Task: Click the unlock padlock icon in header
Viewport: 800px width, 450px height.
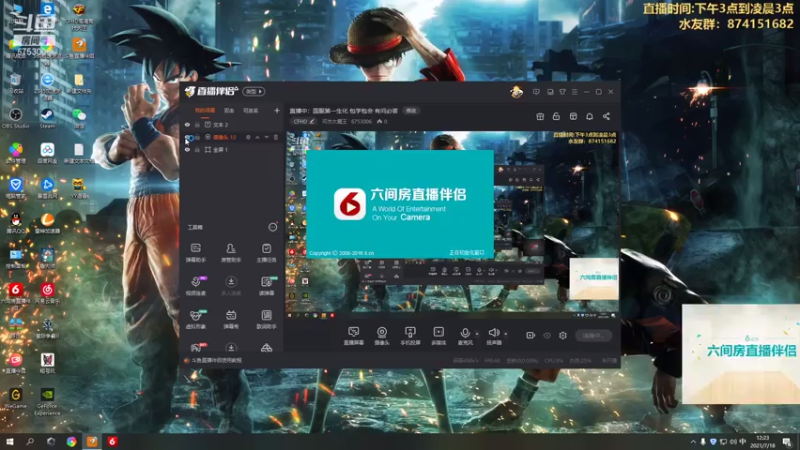Action: [x=556, y=116]
